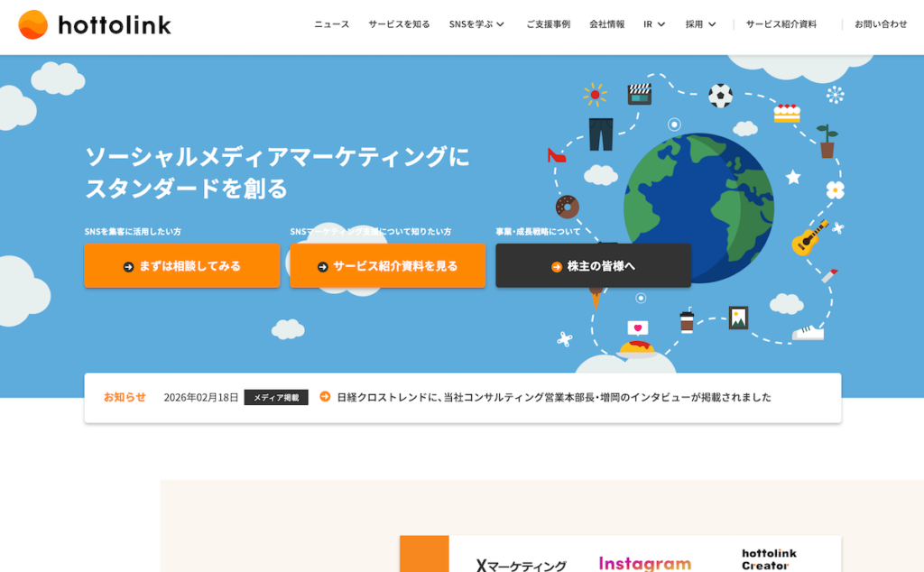Viewport: 924px width, 572px height.
Task: Click the hottolink logo
Action: [x=95, y=24]
